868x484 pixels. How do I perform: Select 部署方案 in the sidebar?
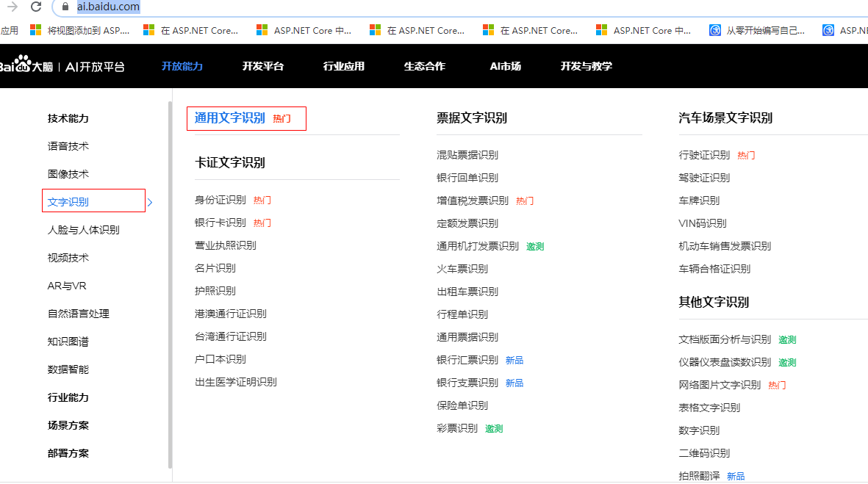point(68,453)
